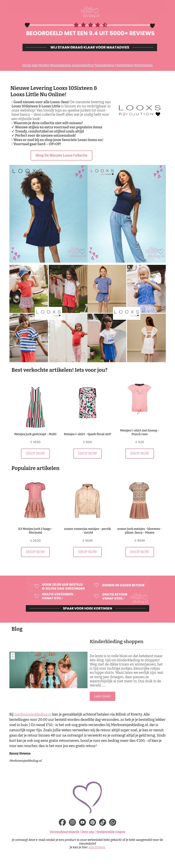Click the Merk Meisjes Kleding logo at top

90,12
